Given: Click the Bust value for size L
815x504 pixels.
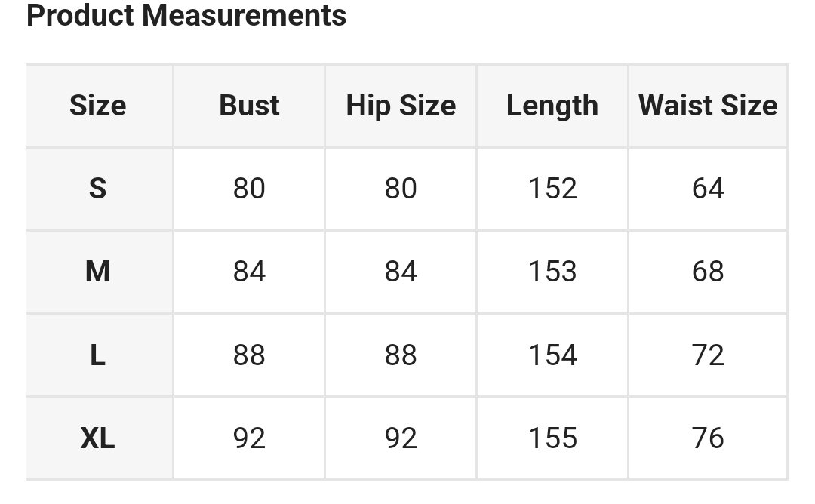Looking at the screenshot, I should pyautogui.click(x=249, y=355).
